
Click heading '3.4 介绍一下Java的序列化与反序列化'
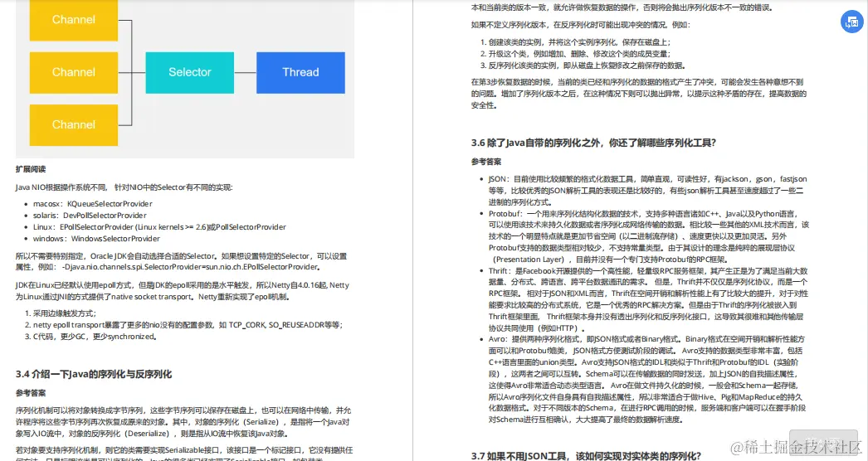[x=94, y=374]
